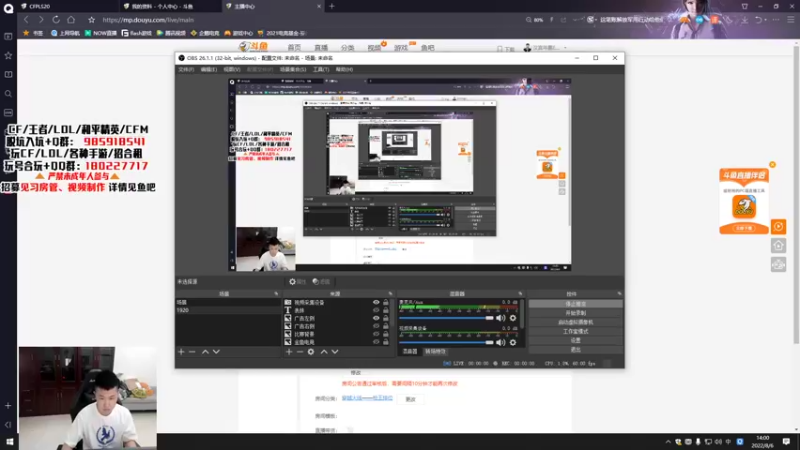Toggle visibility of 比赛背景 source
The height and width of the screenshot is (450, 800).
[376, 334]
